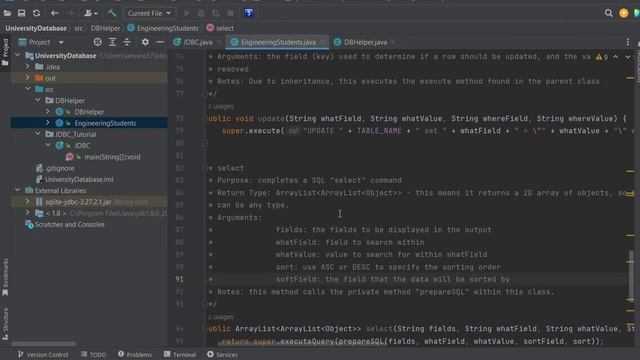Open the user profile dropdown icon
The height and width of the screenshot is (360, 640).
pyautogui.click(x=91, y=13)
